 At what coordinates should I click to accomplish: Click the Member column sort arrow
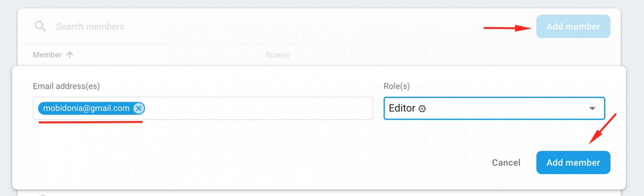coord(69,55)
